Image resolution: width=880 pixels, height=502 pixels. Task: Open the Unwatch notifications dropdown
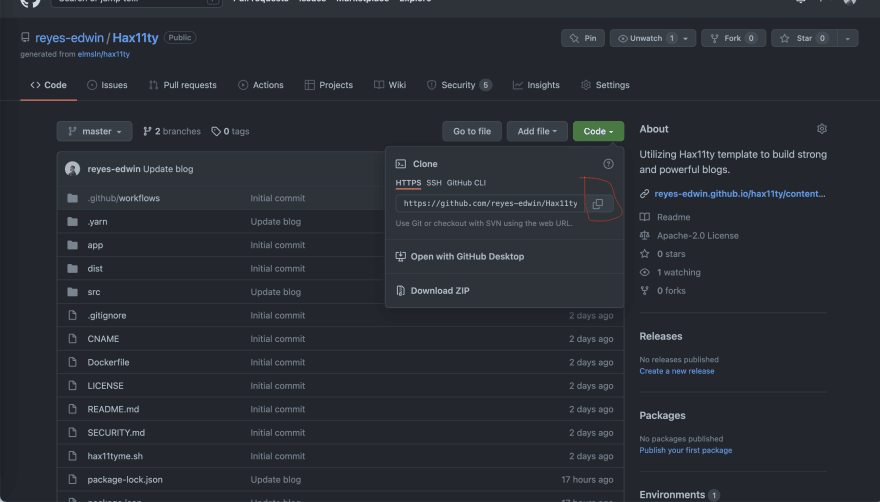tap(653, 38)
